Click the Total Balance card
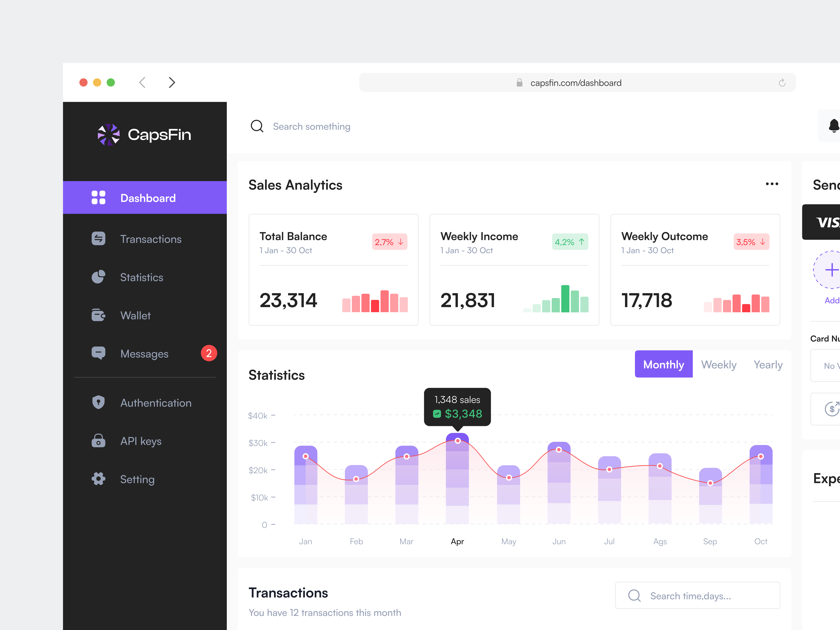Screen dimensions: 840x630 333,270
